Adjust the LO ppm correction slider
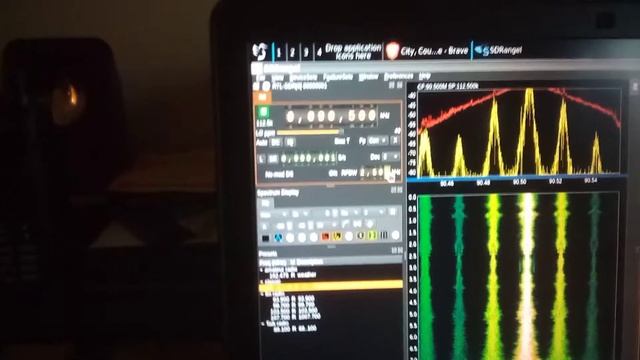Image resolution: width=640 pixels, height=360 pixels. point(310,132)
